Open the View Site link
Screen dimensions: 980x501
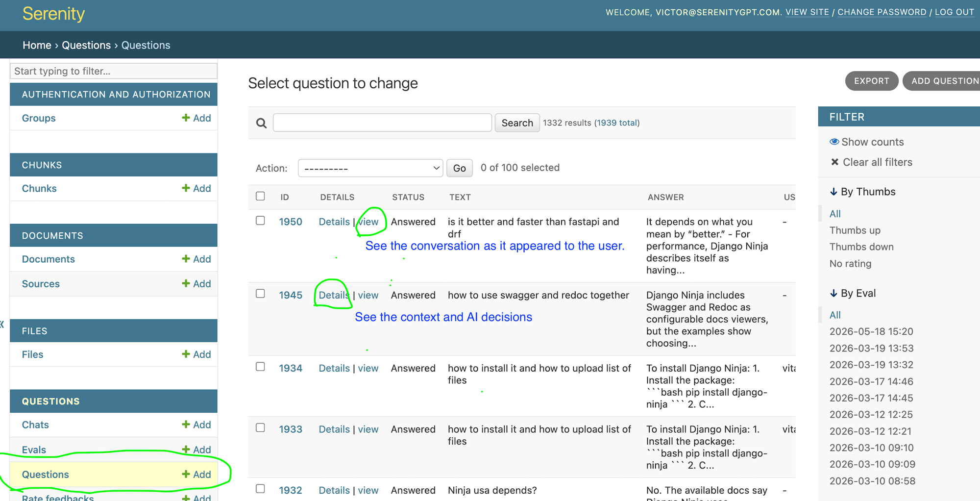[x=807, y=12]
